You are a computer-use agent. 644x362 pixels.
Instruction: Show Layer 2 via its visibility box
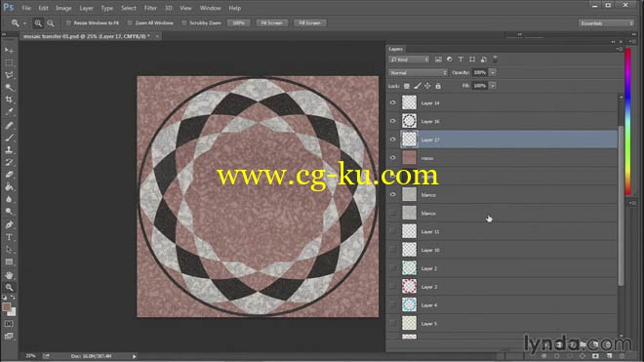click(x=392, y=268)
